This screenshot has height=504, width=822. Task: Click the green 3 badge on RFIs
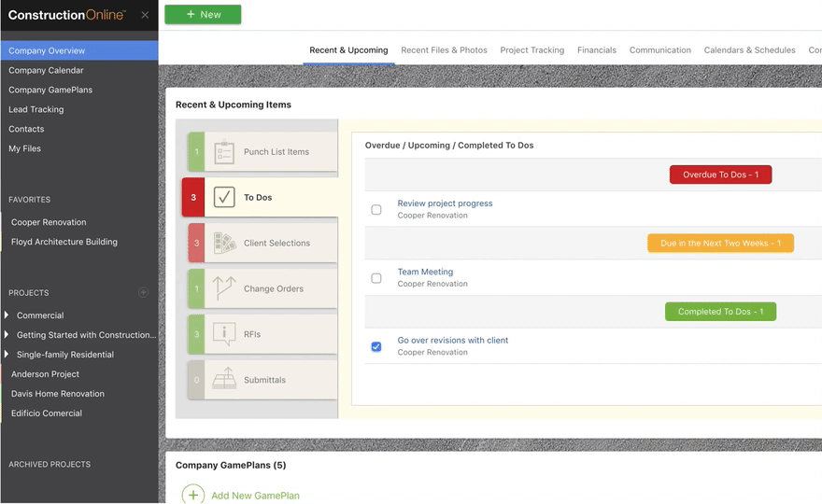pyautogui.click(x=196, y=334)
